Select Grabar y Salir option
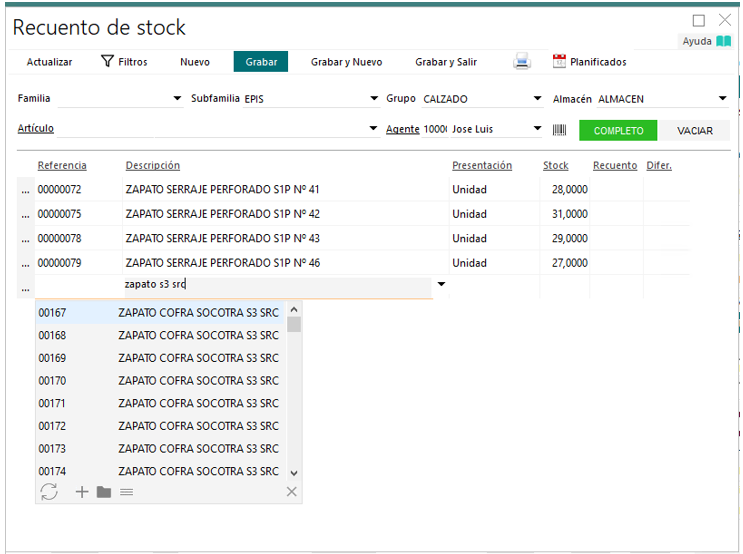This screenshot has width=743, height=554. tap(446, 62)
